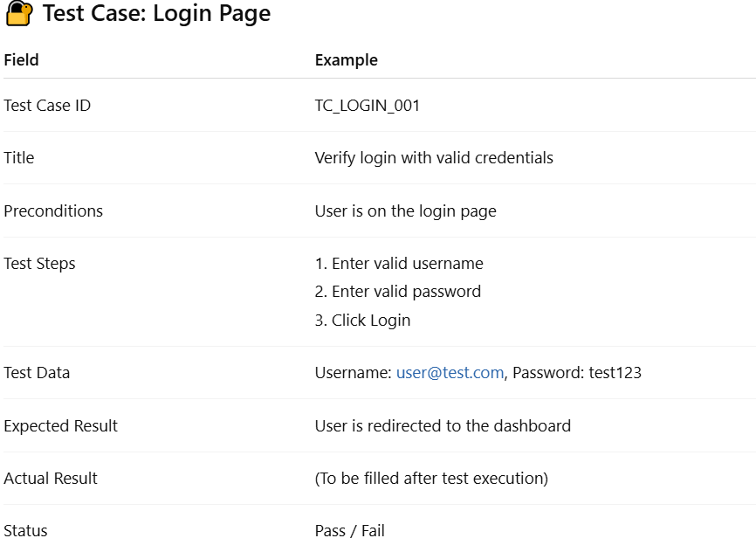Click step 1 'Enter valid username'
The width and height of the screenshot is (756, 552).
tap(399, 264)
